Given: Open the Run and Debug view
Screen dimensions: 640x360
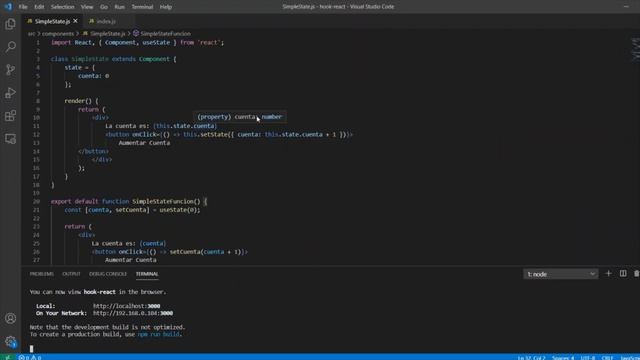Looking at the screenshot, I should click(11, 93).
